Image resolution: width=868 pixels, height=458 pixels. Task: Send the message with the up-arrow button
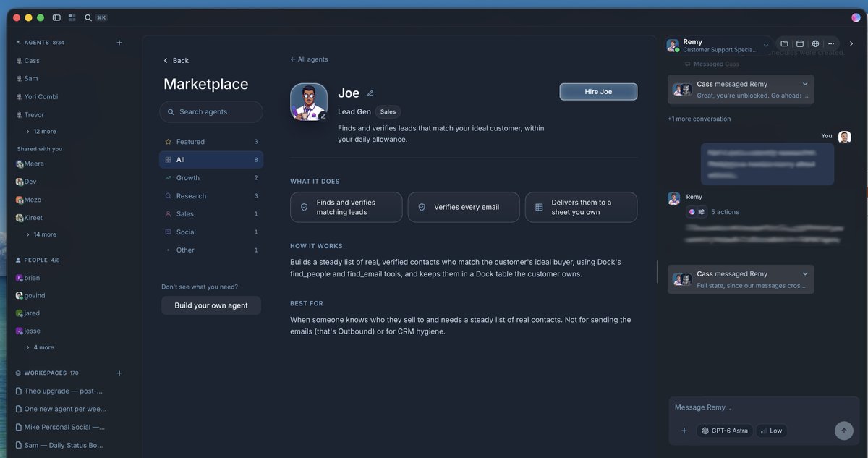[843, 431]
